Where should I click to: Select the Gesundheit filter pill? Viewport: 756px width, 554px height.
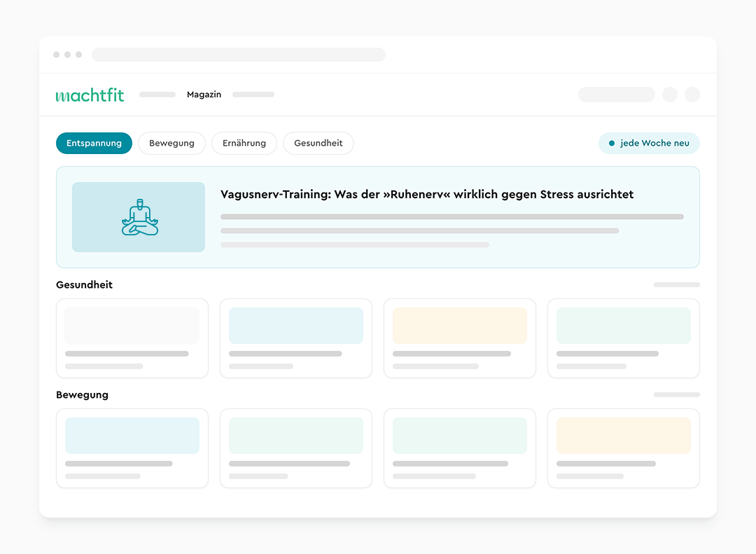(318, 144)
